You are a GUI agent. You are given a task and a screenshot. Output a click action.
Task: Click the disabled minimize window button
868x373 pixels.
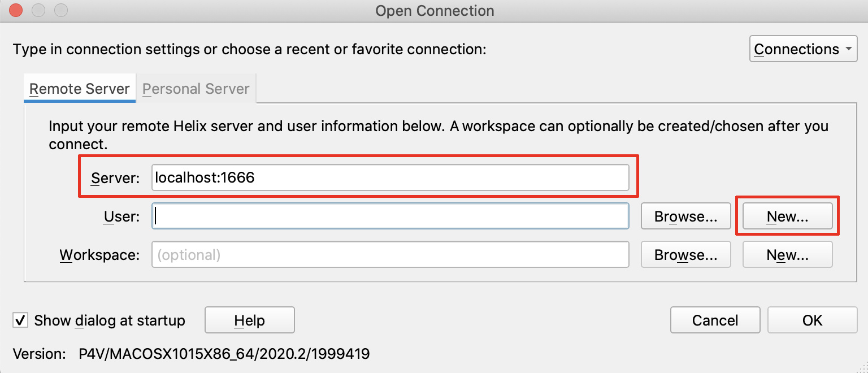(x=38, y=10)
